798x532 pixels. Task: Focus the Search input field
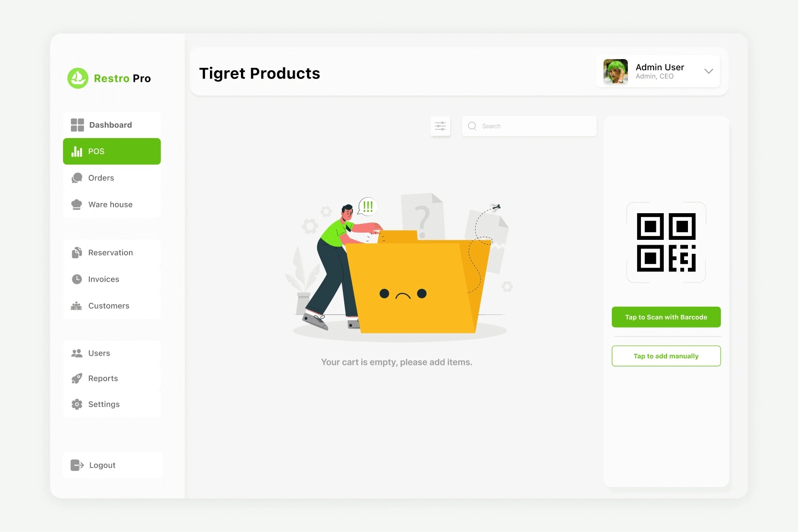(529, 126)
